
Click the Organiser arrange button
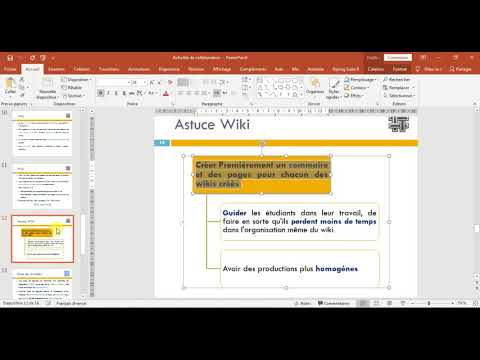(315, 86)
